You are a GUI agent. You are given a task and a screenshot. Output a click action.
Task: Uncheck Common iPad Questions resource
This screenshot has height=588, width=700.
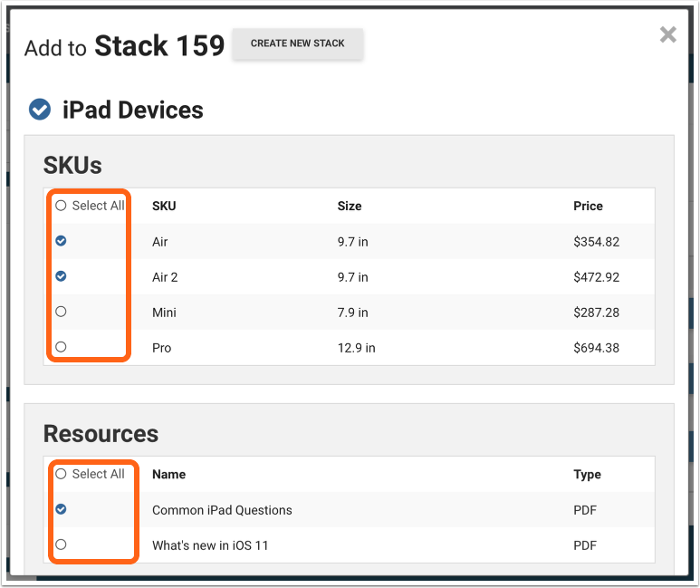tap(61, 509)
